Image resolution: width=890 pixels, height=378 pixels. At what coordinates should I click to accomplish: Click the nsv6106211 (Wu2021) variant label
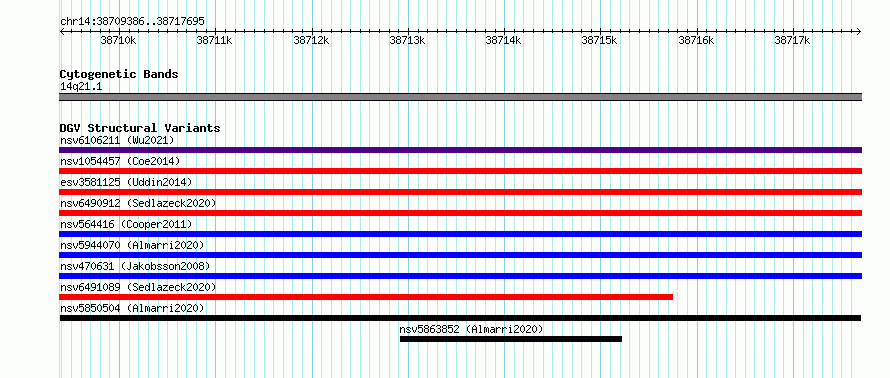pos(117,140)
